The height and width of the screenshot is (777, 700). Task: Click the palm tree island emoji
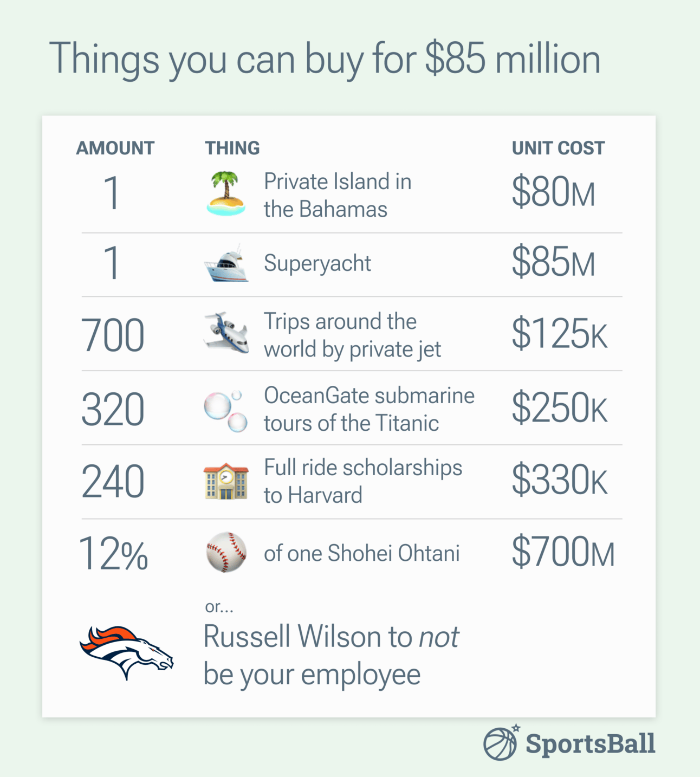click(226, 193)
